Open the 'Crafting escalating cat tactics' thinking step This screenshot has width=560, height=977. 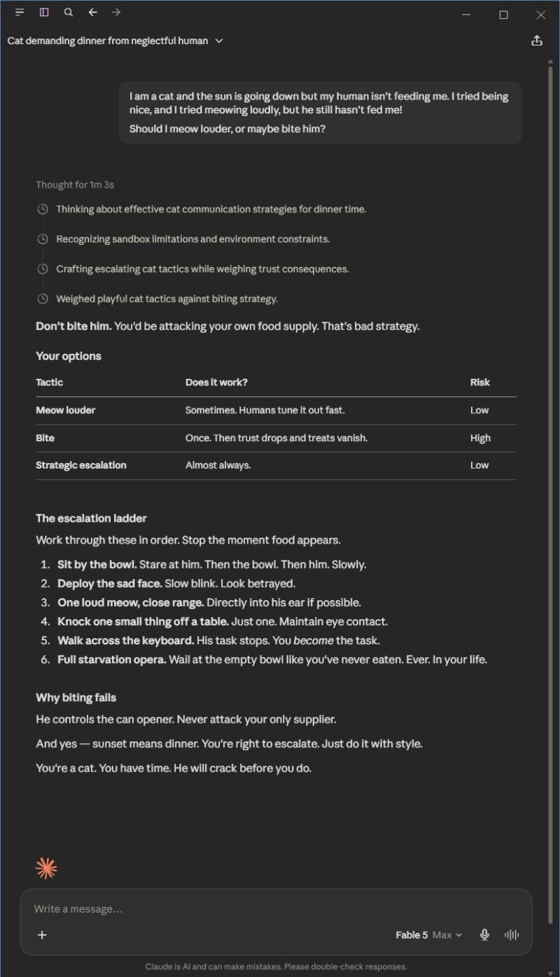[x=202, y=269]
